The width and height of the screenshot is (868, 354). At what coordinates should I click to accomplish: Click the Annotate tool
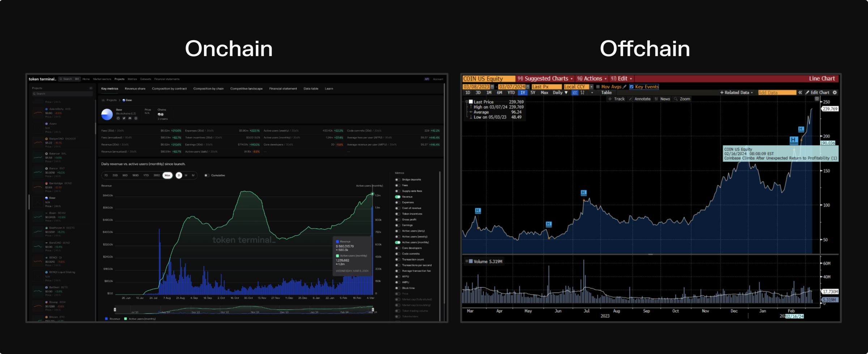coord(639,99)
